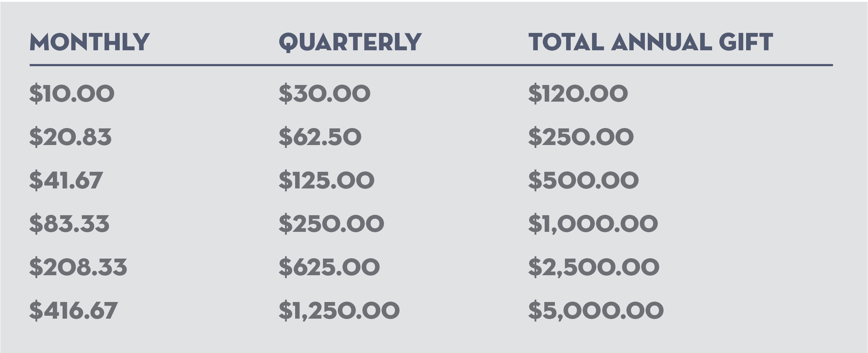Viewport: 868px width, 353px height.
Task: Select the $10.00 monthly amount
Action: (x=72, y=94)
